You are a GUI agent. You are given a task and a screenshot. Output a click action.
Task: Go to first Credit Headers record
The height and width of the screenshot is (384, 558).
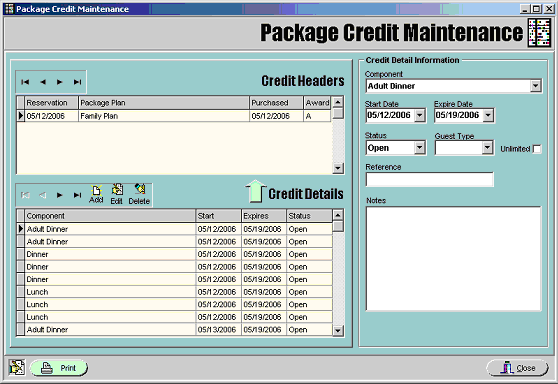click(x=25, y=82)
